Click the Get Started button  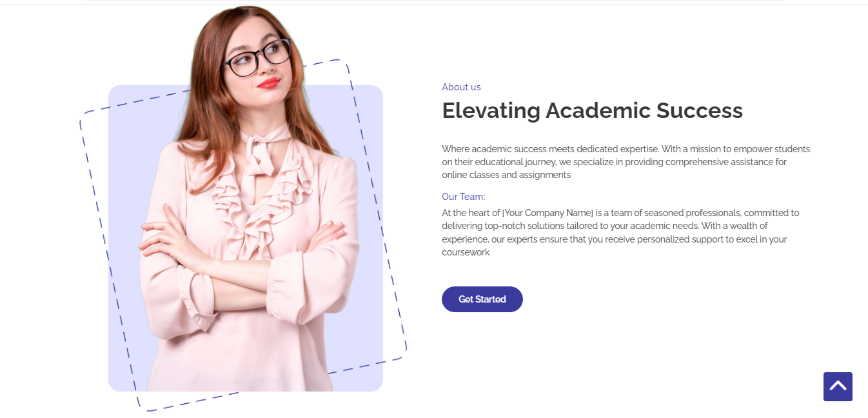(482, 299)
